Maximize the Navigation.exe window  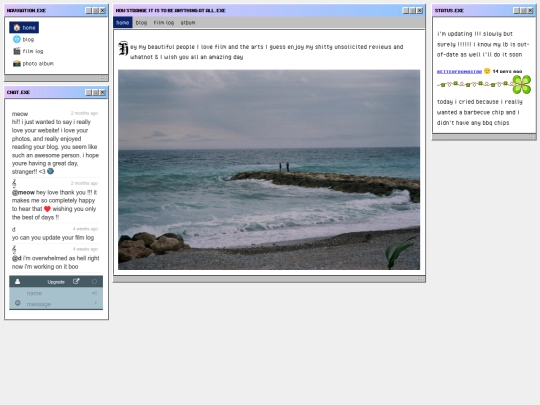coord(95,11)
